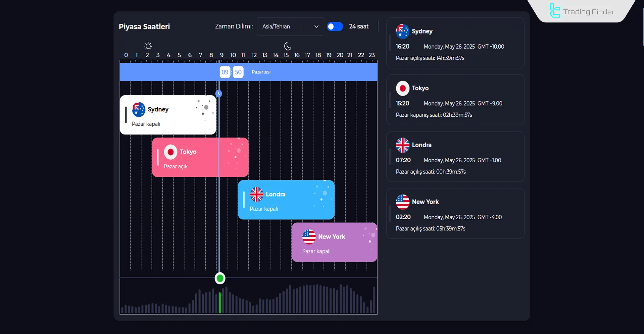Click the 50 minute box in the blue bar
644x334 pixels.
tap(238, 72)
